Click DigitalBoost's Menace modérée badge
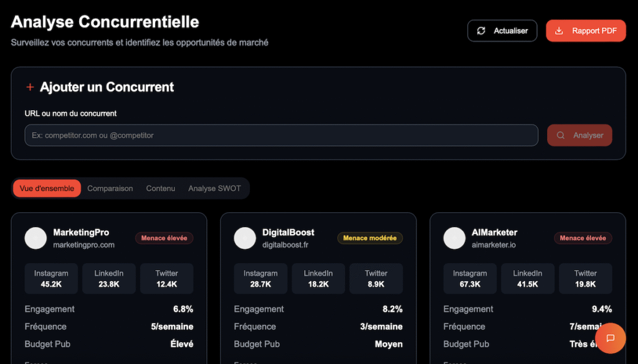Image resolution: width=638 pixels, height=364 pixels. tap(370, 238)
